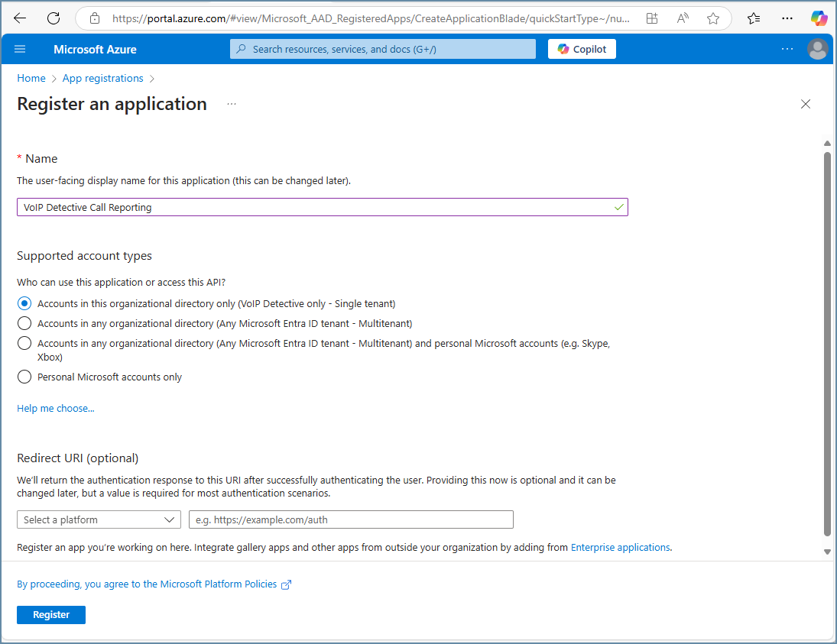Select single tenant accounts radio option
Viewport: 837px width, 644px height.
pyautogui.click(x=24, y=303)
